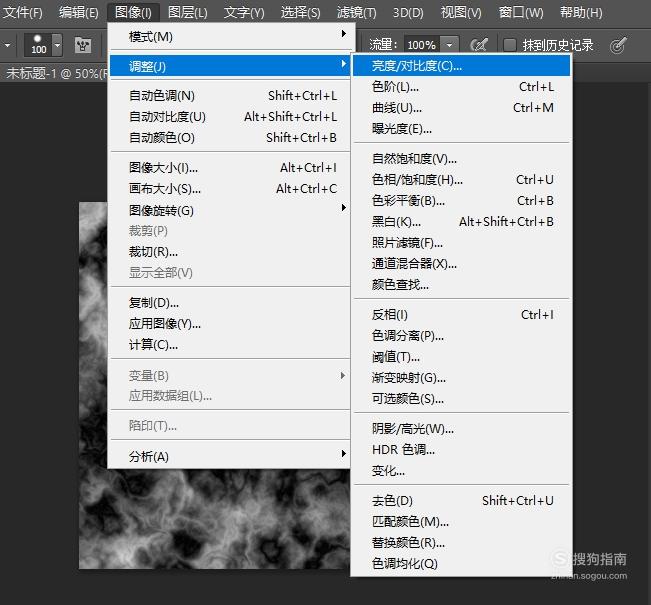Viewport: 651px width, 605px height.
Task: Open the brush panel toggle icon
Action: pyautogui.click(x=83, y=45)
